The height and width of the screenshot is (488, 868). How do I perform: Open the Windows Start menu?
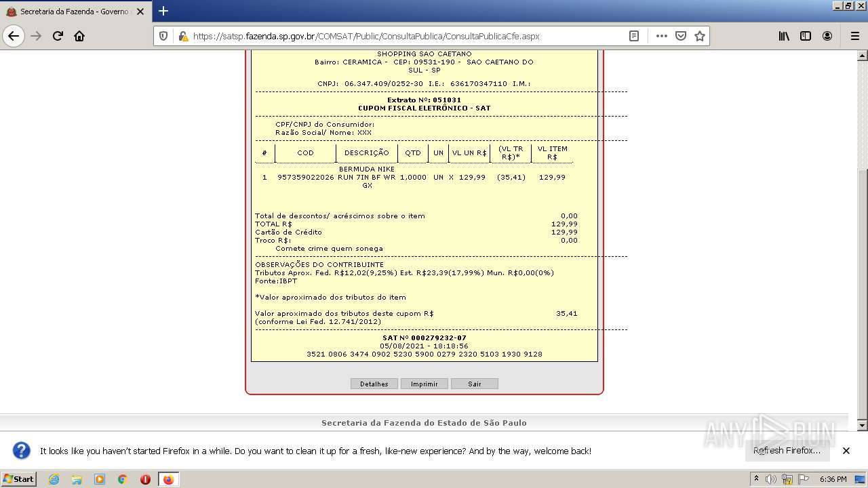pos(19,479)
